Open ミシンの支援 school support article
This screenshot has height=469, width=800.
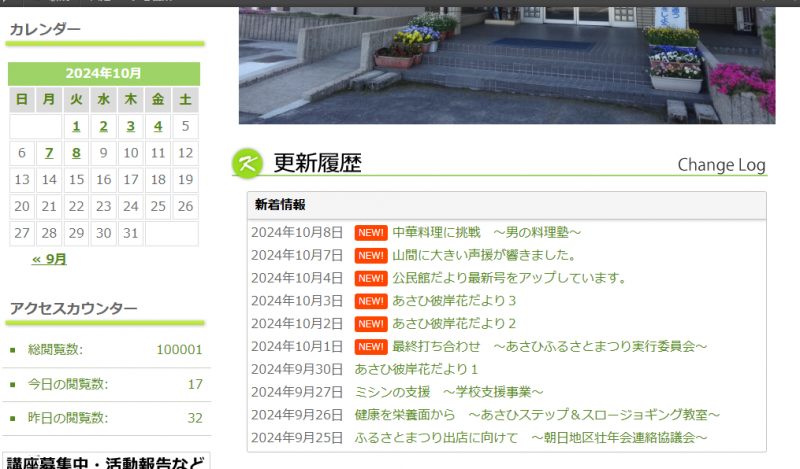(x=449, y=392)
